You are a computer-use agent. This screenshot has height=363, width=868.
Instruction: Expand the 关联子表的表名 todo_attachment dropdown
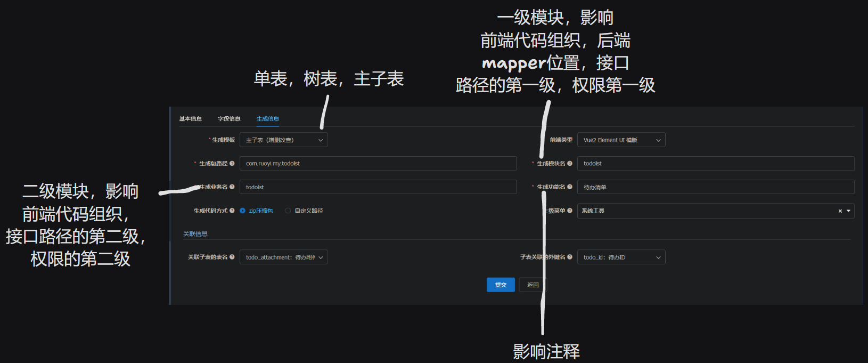coord(283,257)
